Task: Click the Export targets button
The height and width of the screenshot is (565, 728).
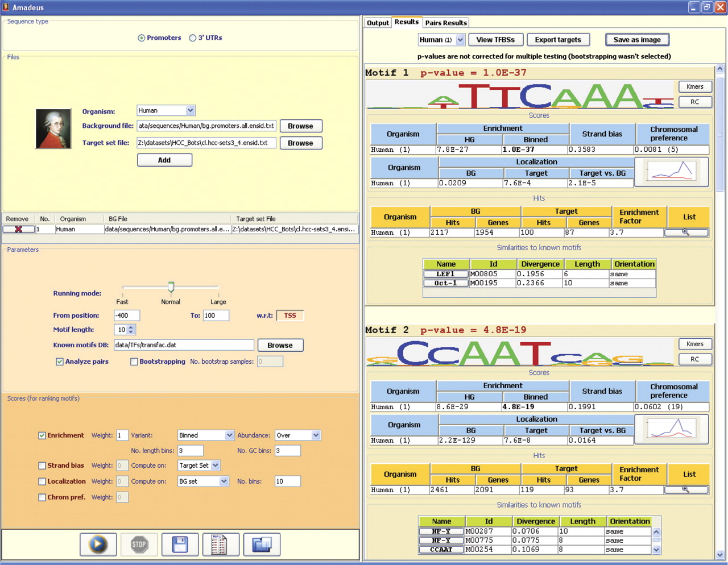Action: tap(558, 40)
